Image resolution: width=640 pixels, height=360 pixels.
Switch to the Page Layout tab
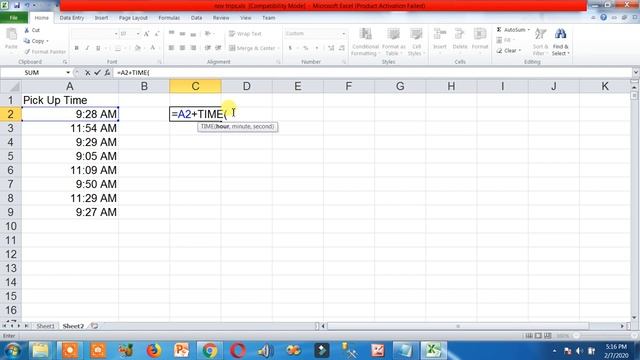coord(133,18)
